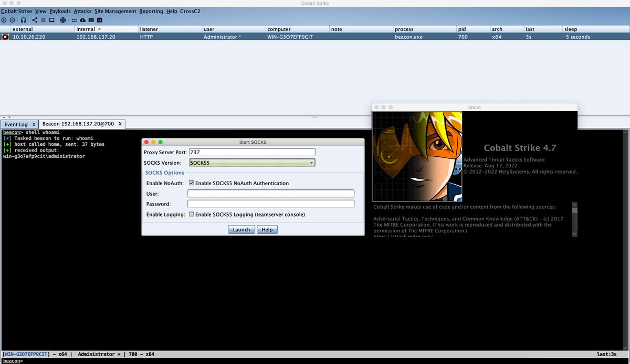Open the Payloads menu

60,11
